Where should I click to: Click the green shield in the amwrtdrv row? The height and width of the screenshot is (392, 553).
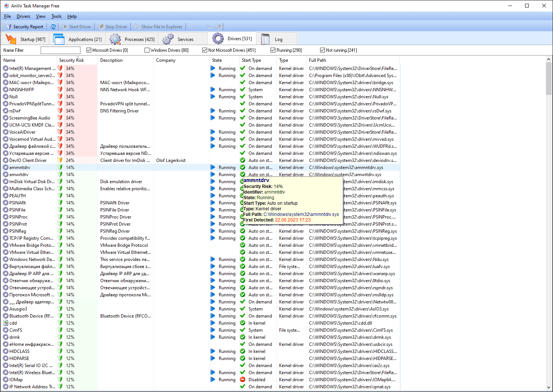point(60,175)
